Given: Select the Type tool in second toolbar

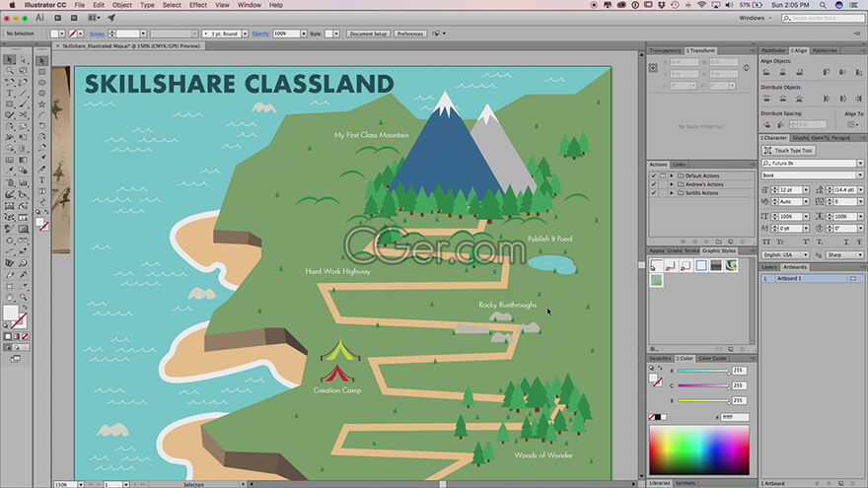Looking at the screenshot, I should (42, 180).
